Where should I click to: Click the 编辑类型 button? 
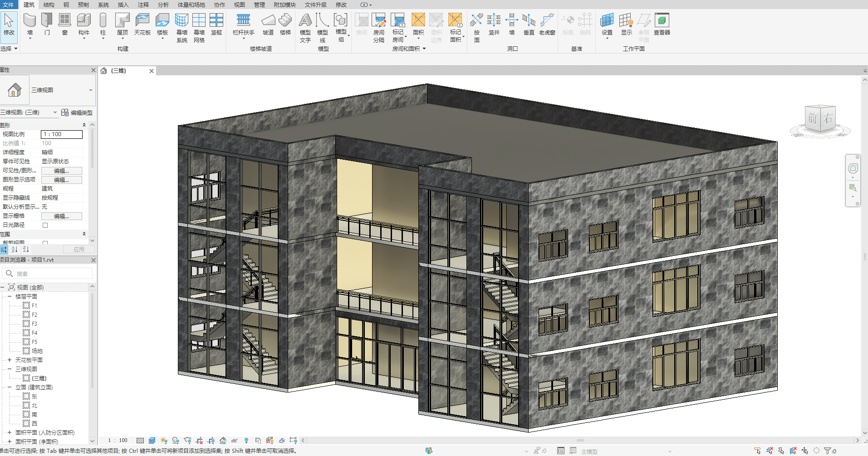tap(77, 113)
